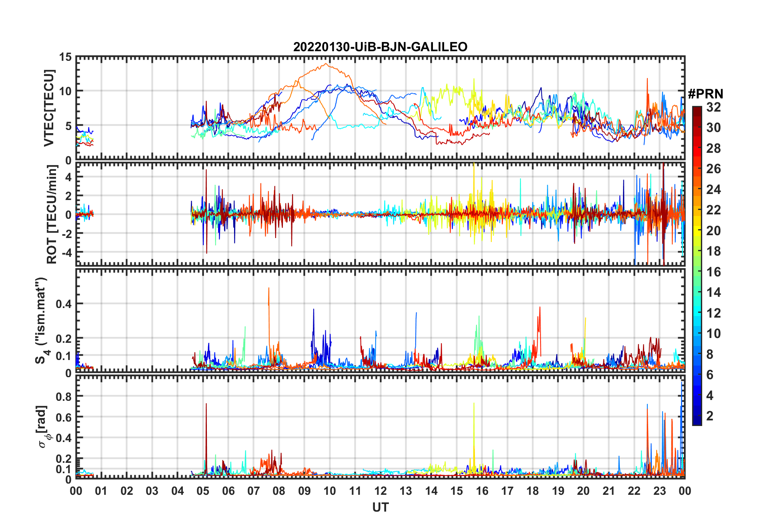Click x-axis hour label 18

(533, 491)
